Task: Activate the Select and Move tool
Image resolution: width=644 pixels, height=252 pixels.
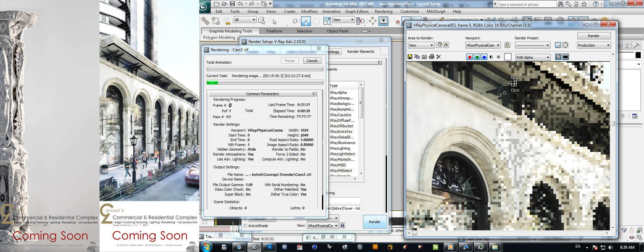Action: coord(306,21)
